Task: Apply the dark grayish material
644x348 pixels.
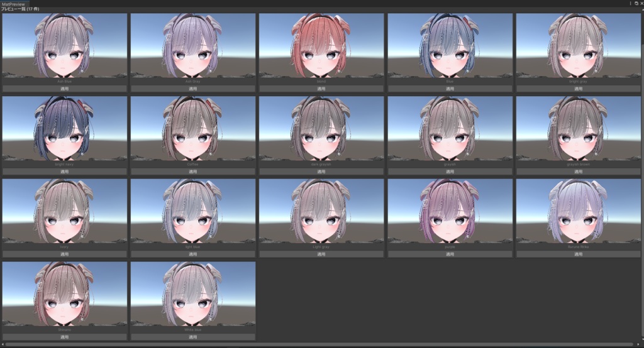Action: [x=321, y=171]
